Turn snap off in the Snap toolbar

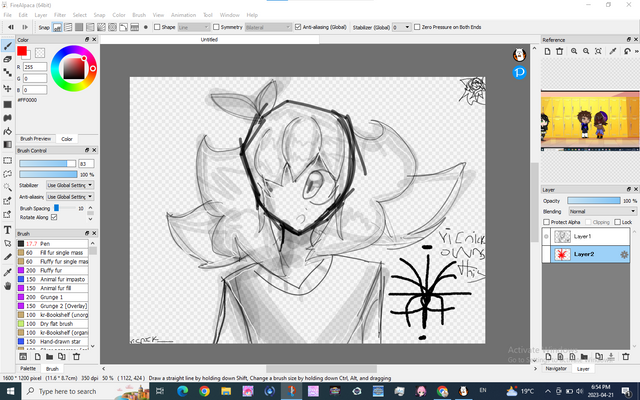pos(57,27)
